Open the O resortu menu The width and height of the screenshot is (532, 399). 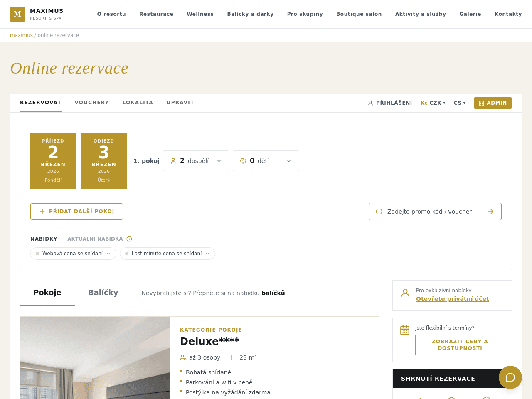[111, 14]
